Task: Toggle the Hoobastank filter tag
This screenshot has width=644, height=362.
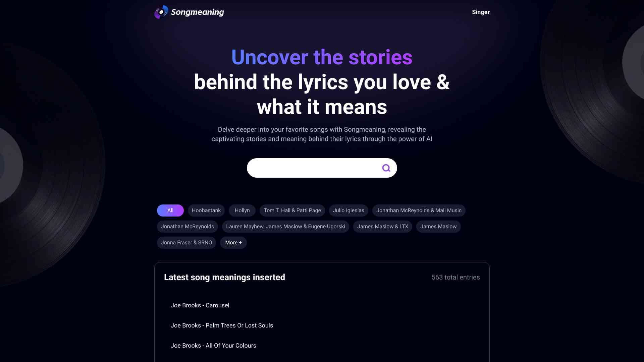Action: pos(206,210)
